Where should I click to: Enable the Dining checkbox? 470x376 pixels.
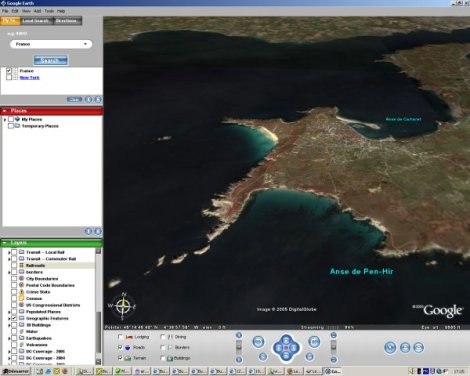point(163,337)
